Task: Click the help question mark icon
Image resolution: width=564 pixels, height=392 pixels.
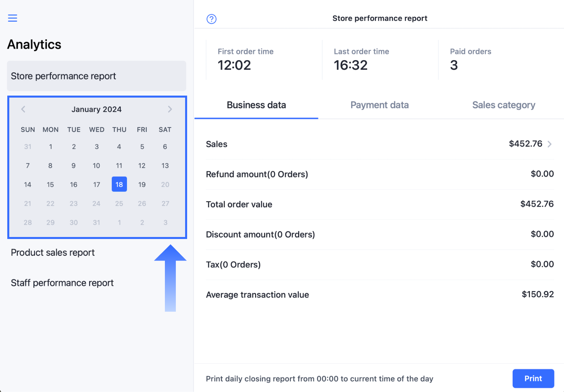Action: [211, 19]
